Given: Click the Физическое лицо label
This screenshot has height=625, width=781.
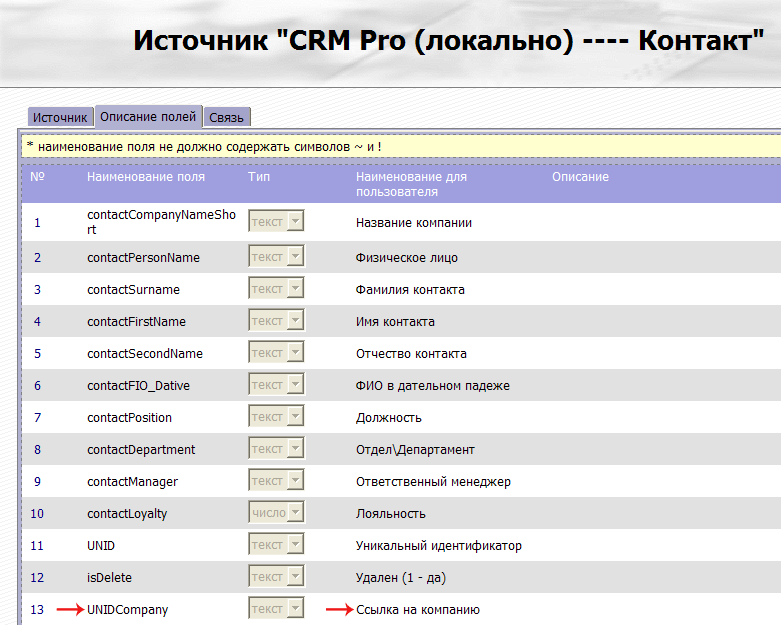Looking at the screenshot, I should tap(407, 257).
